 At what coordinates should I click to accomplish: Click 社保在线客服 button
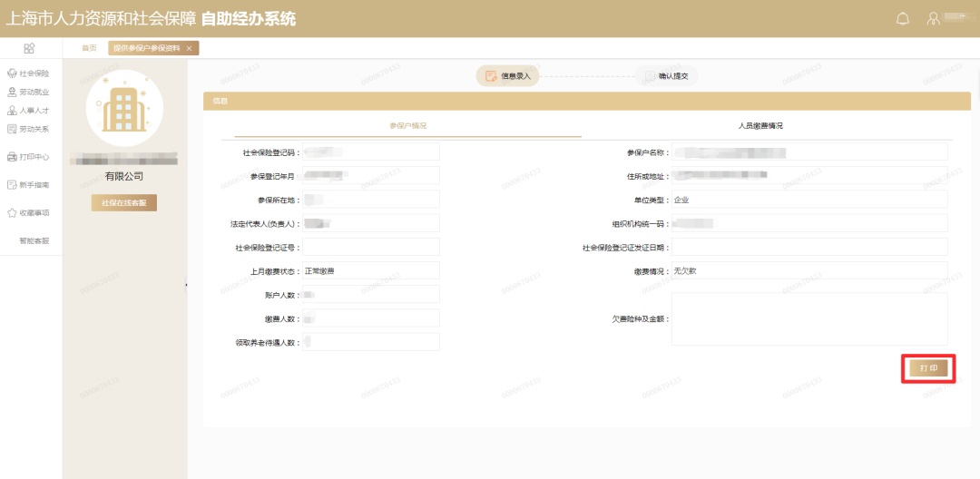tap(124, 203)
